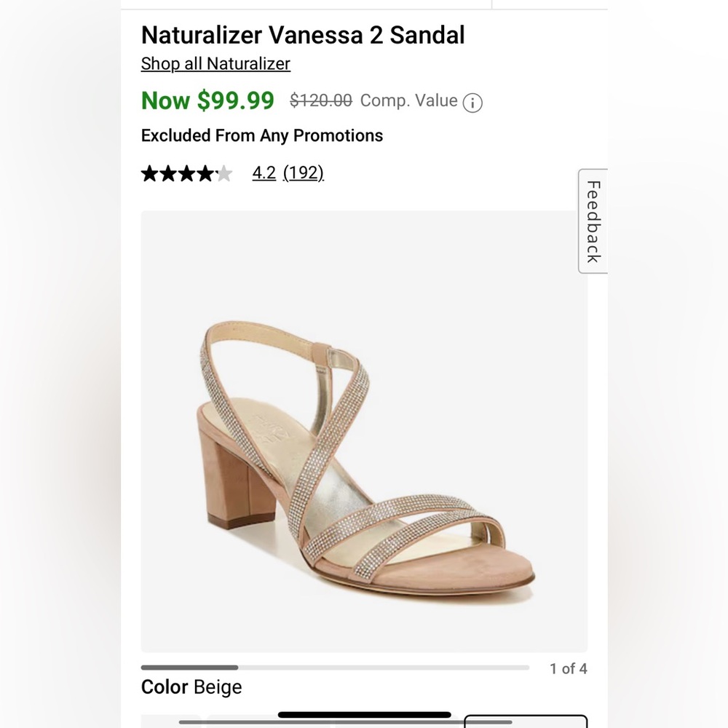Open the (192) reviews link

(303, 173)
